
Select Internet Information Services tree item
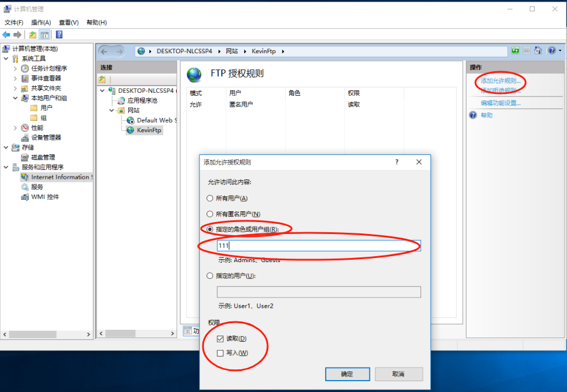[x=56, y=177]
